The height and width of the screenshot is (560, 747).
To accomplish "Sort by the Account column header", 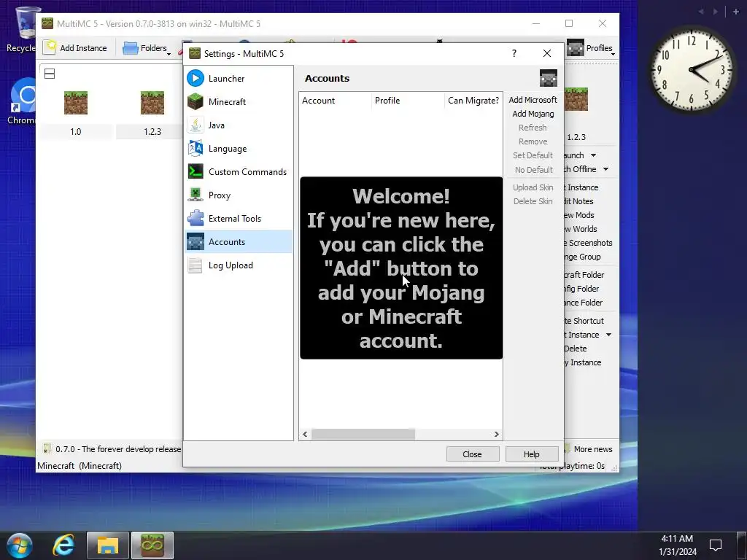I will point(336,101).
